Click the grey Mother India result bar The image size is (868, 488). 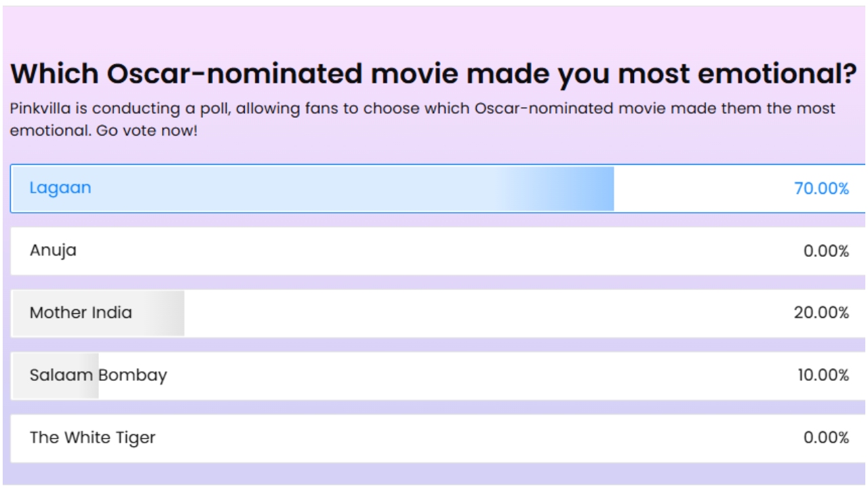point(98,313)
